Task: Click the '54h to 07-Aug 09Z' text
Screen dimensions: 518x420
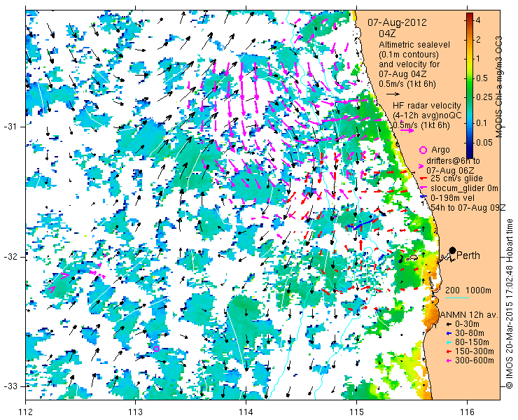Action: coord(468,207)
